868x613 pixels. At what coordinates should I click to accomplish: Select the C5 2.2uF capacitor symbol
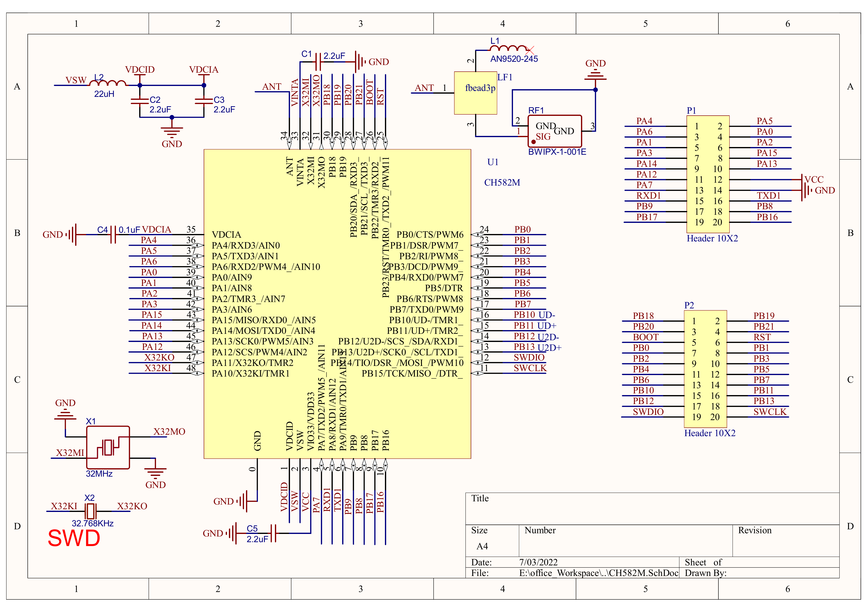click(273, 533)
